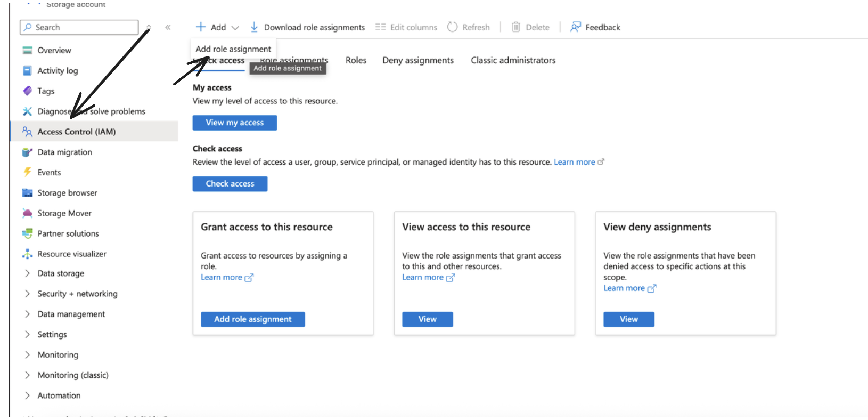Click in the sidebar Search field

pos(80,27)
